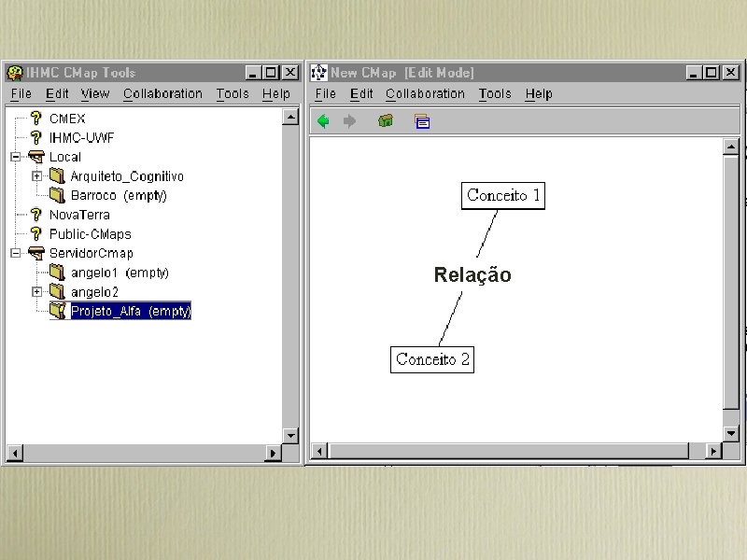747x560 pixels.
Task: Click right arrow of CMap canvas horizontal scrollbar
Action: tap(713, 451)
